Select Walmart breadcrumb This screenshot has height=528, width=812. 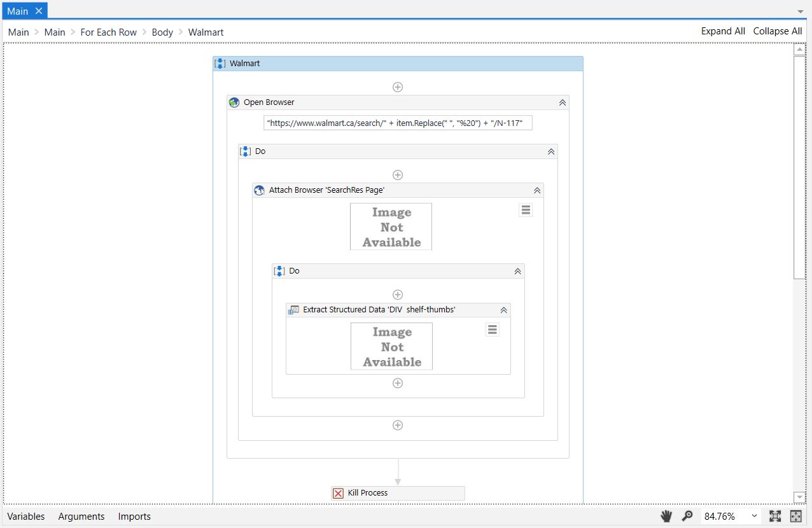pyautogui.click(x=206, y=32)
